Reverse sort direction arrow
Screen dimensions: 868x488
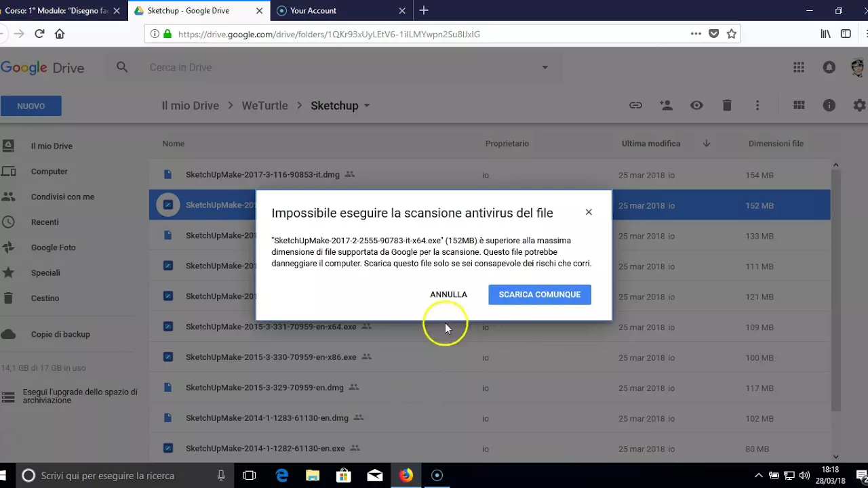tap(707, 144)
